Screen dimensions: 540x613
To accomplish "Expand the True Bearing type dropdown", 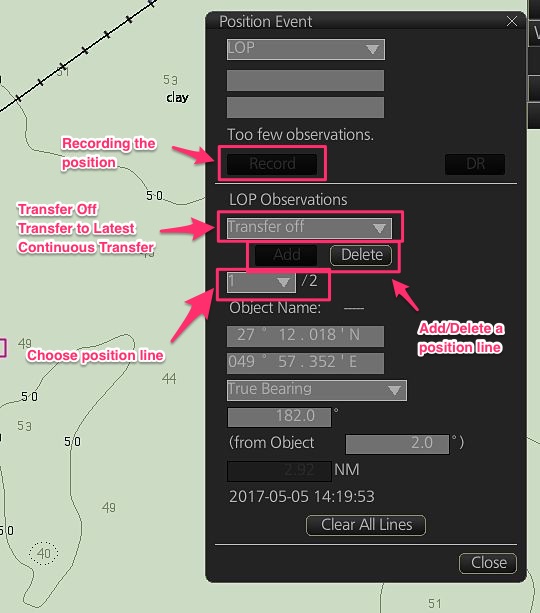I will [x=317, y=390].
